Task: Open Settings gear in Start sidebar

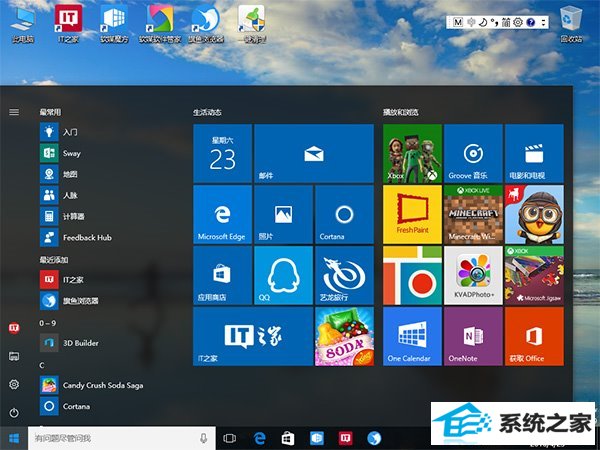Action: pos(14,384)
